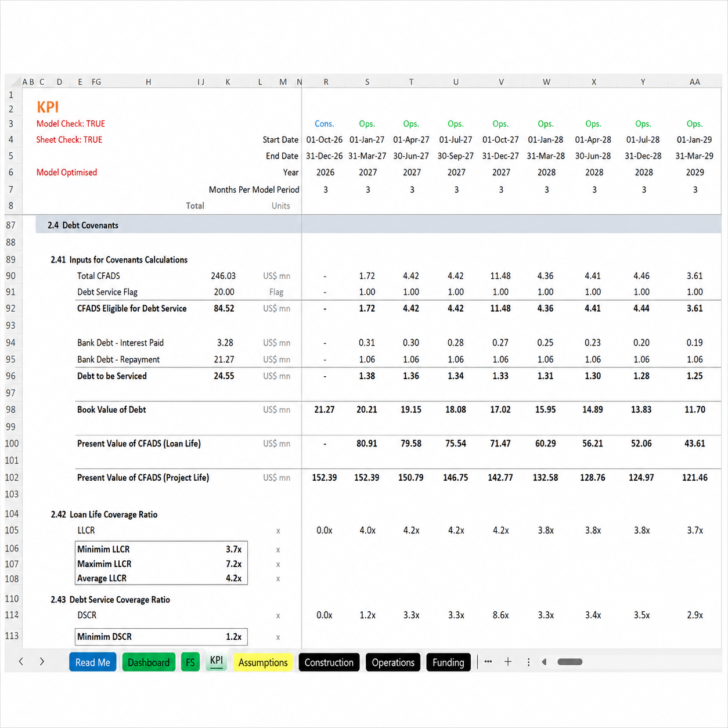Click the 'Units' header cell

click(281, 206)
